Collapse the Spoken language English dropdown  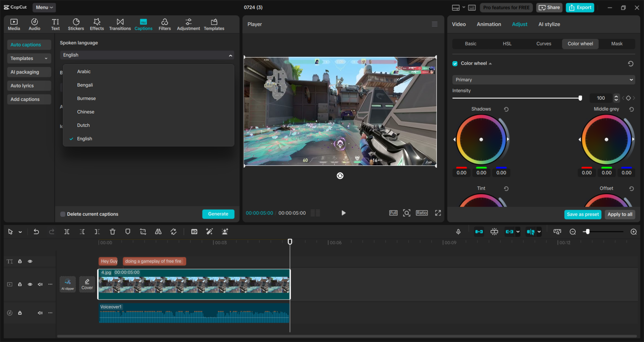pos(230,55)
